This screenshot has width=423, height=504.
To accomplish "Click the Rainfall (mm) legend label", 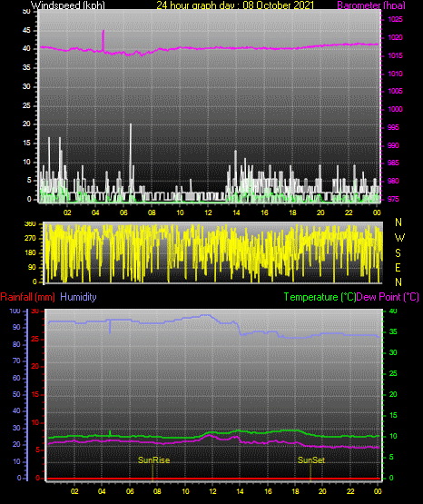I will (27, 297).
